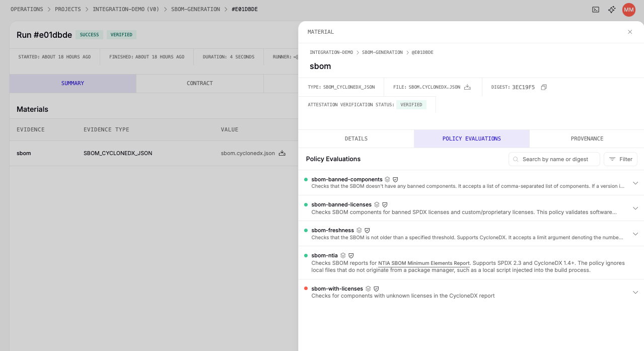Expand the sbom-banned-components policy row

tap(635, 183)
